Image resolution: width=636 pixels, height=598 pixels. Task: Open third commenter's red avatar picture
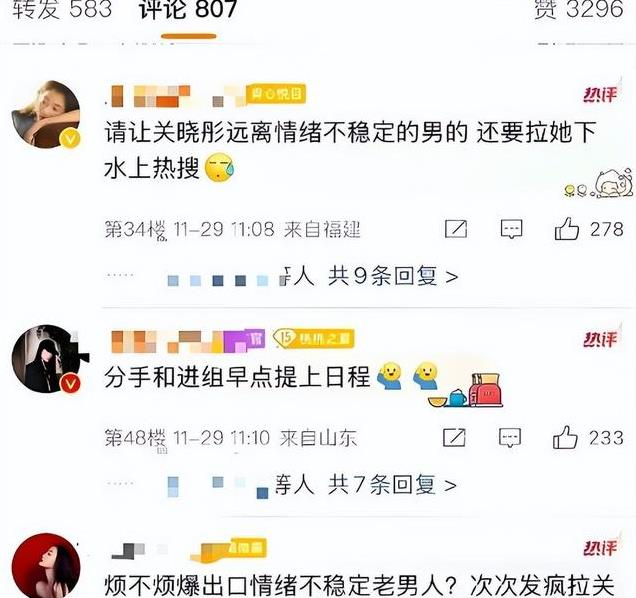pos(46,566)
